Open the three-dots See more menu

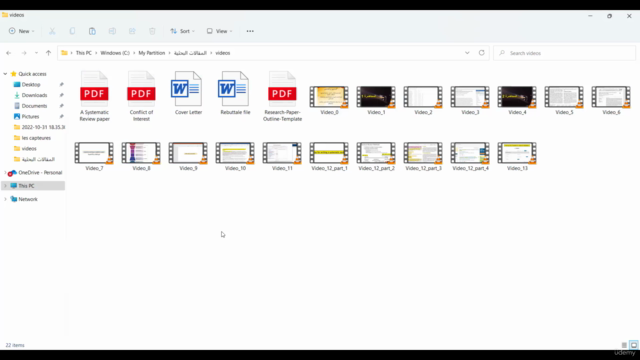click(250, 31)
